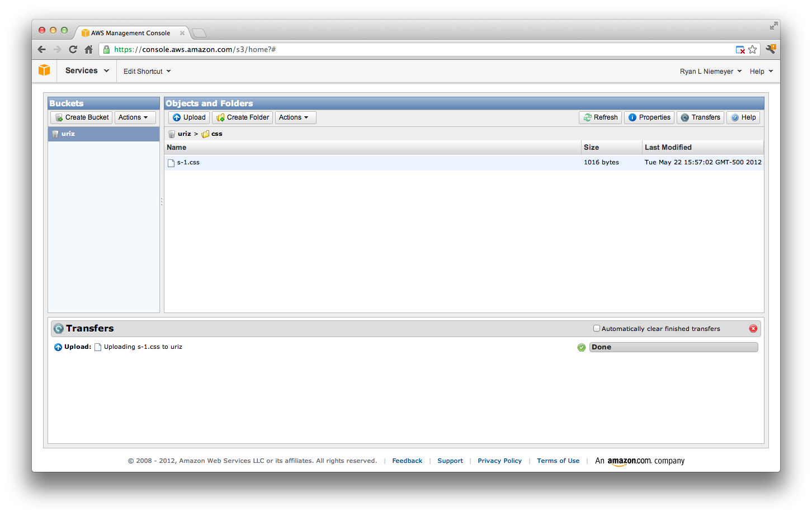Select the Upload icon in Objects toolbar
The width and height of the screenshot is (812, 516).
pos(176,117)
